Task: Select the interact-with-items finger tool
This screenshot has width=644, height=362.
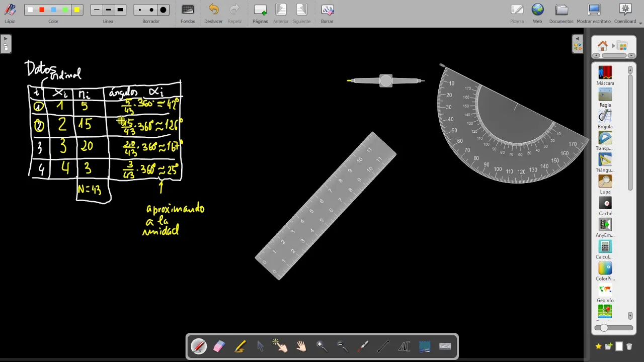Action: click(x=280, y=346)
